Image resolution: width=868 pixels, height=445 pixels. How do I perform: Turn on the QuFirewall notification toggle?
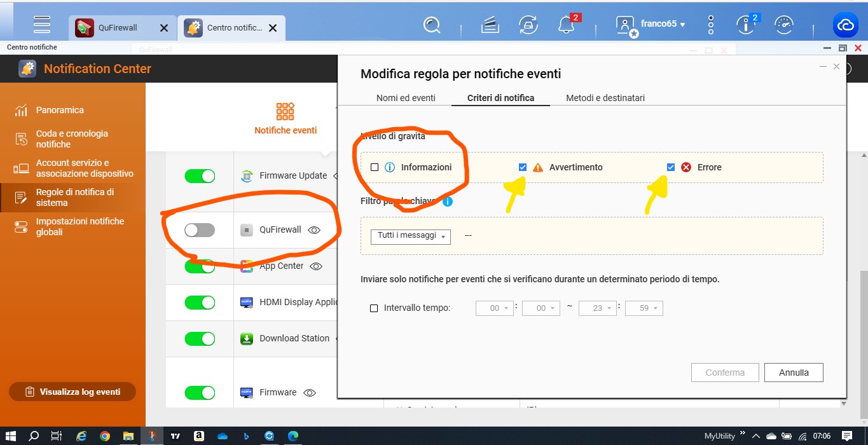[200, 230]
